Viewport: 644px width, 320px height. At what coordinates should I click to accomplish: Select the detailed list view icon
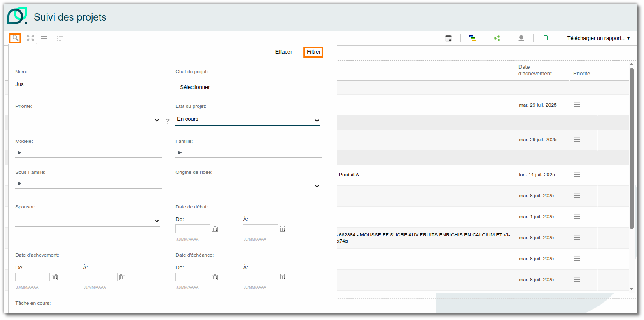tap(60, 38)
